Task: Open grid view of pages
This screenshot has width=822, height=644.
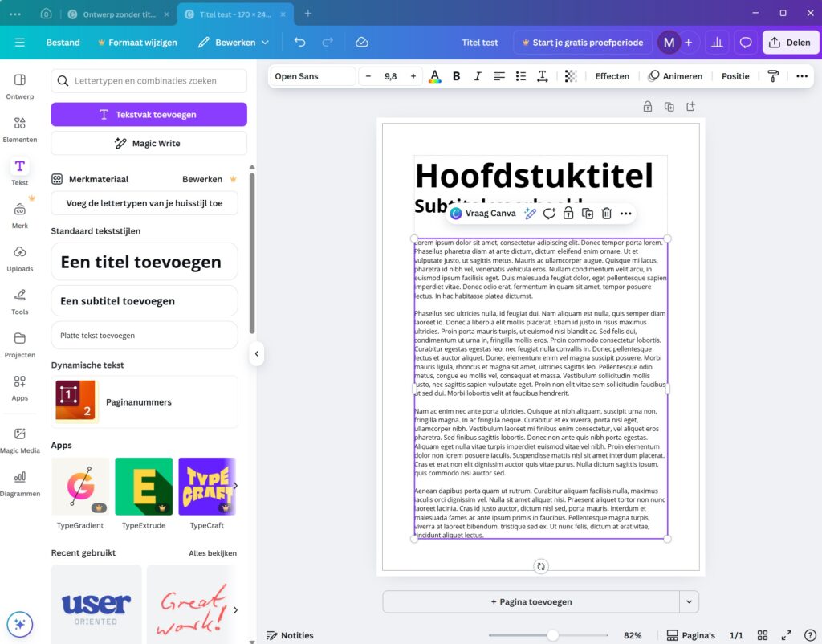Action: (763, 635)
